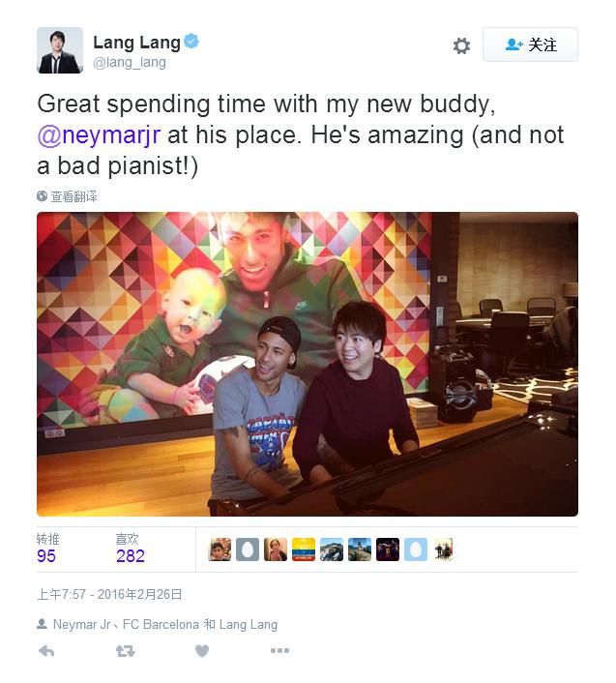Click 查看翻译 to translate tweet
The image size is (616, 683).
tap(73, 196)
